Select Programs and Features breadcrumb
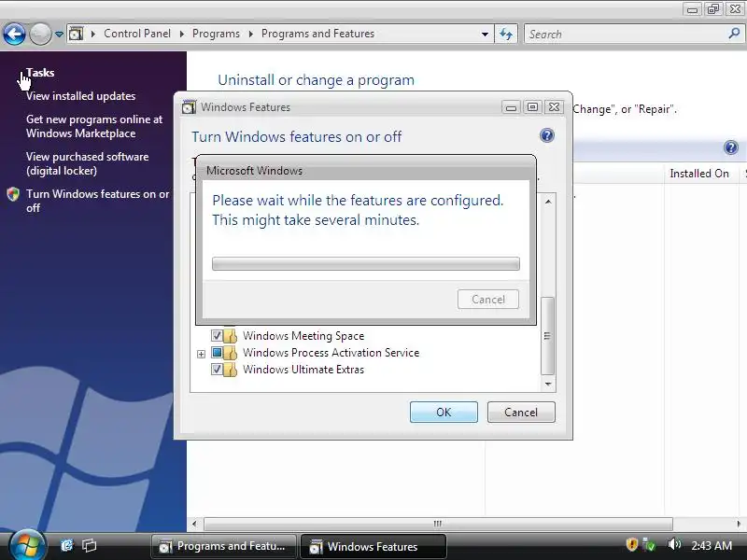This screenshot has height=560, width=747. pyautogui.click(x=317, y=34)
